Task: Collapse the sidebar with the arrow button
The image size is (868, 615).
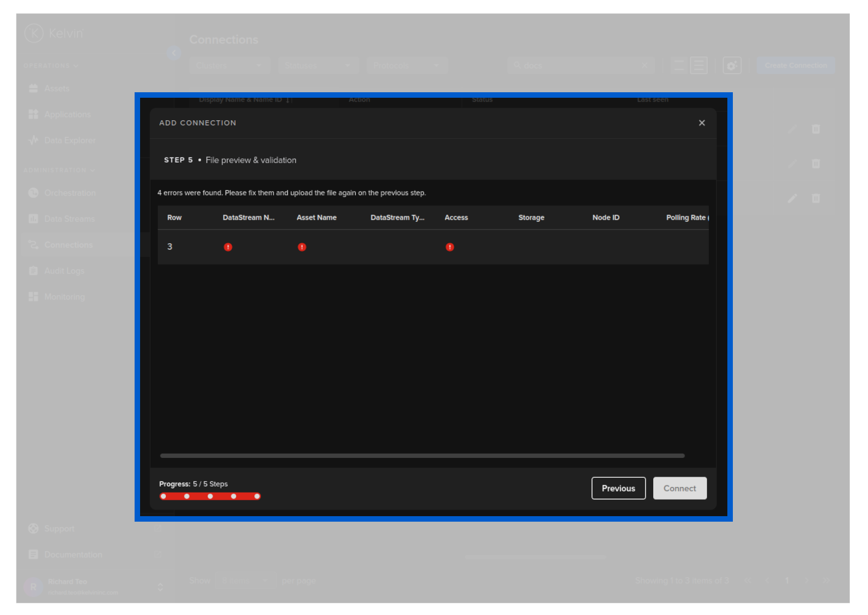Action: [174, 53]
